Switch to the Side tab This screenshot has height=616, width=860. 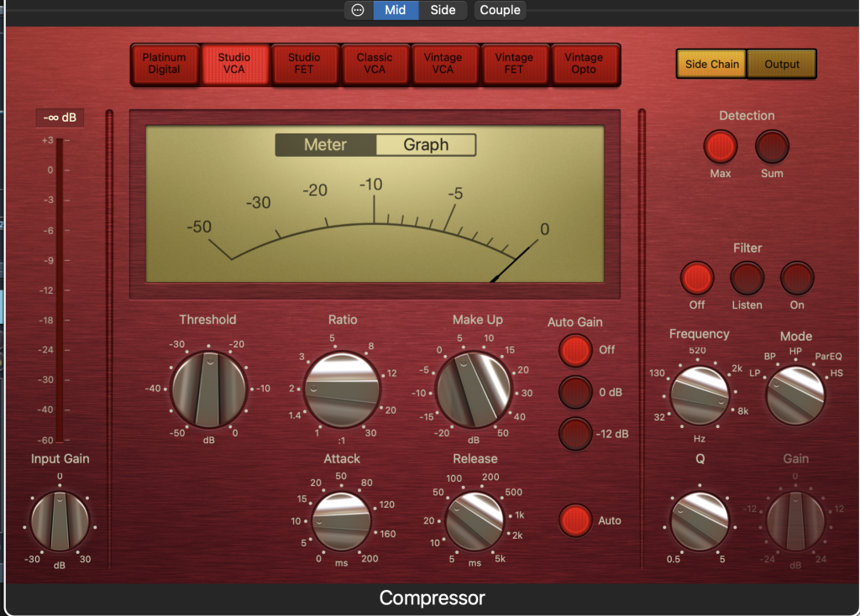point(443,10)
